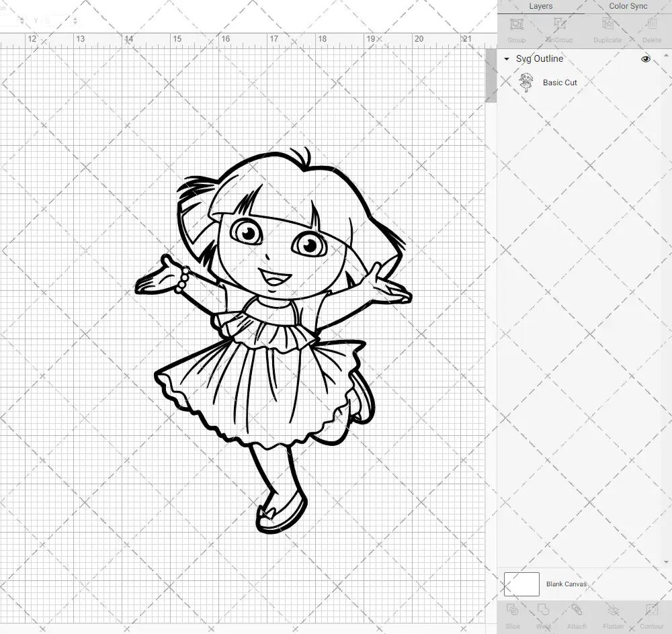Delete the selected layer
This screenshot has height=634, width=672.
pyautogui.click(x=651, y=30)
